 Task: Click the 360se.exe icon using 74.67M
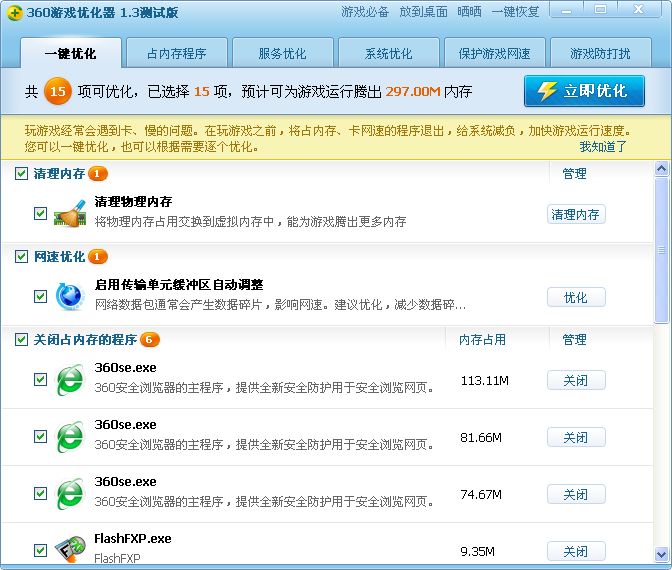(69, 494)
